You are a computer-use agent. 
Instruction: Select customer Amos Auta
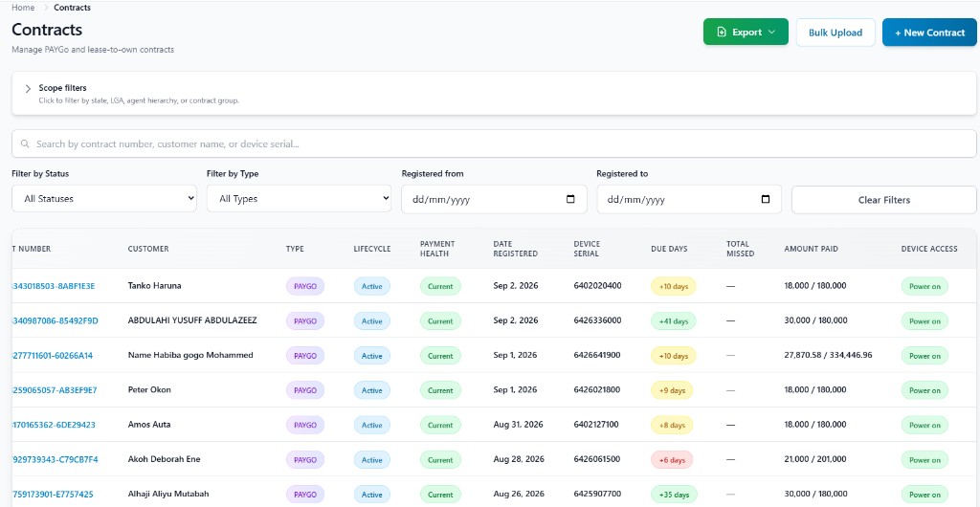pyautogui.click(x=149, y=424)
